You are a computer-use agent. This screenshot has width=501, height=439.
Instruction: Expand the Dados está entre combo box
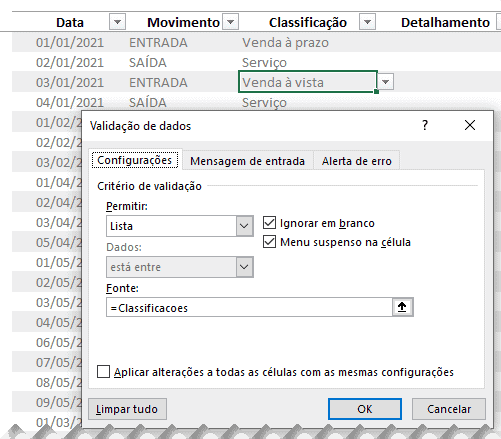(x=244, y=267)
